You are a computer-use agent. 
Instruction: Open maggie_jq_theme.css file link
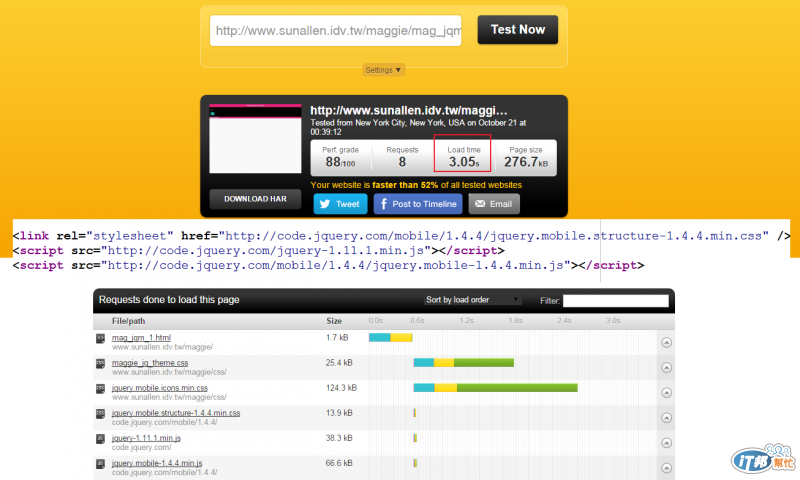point(150,363)
